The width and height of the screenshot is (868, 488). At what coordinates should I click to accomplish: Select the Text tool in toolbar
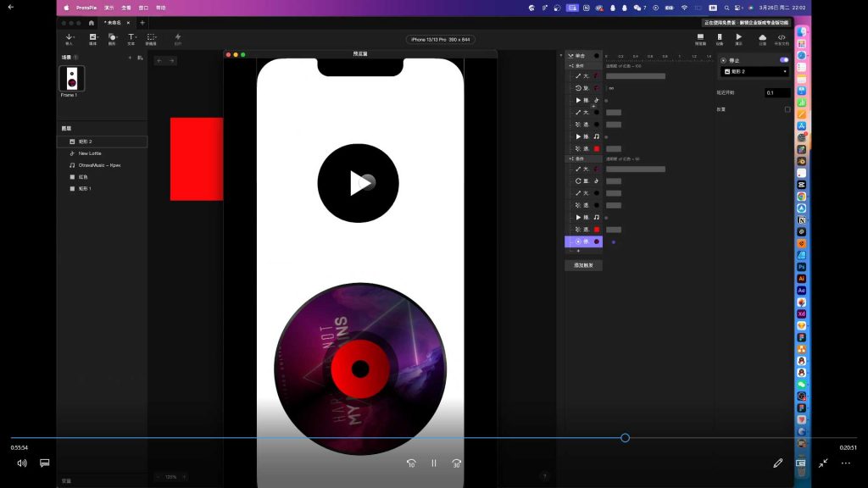point(131,39)
